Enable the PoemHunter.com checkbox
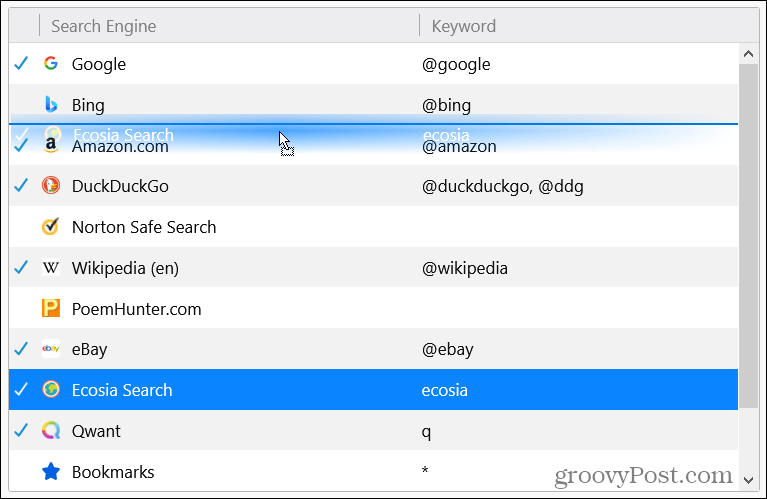767x499 pixels. pos(21,309)
